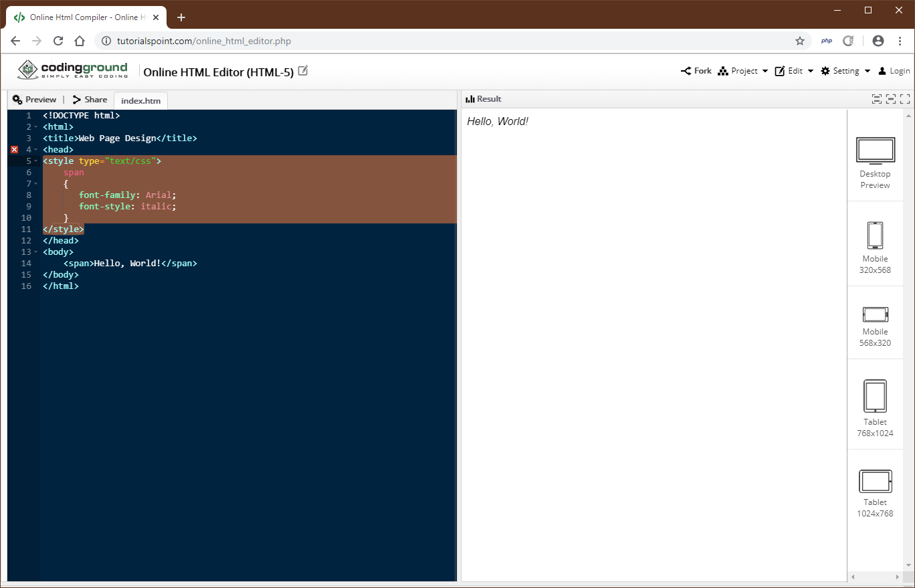This screenshot has width=915, height=588.
Task: Click the font-style: italic line
Action: [x=128, y=207]
